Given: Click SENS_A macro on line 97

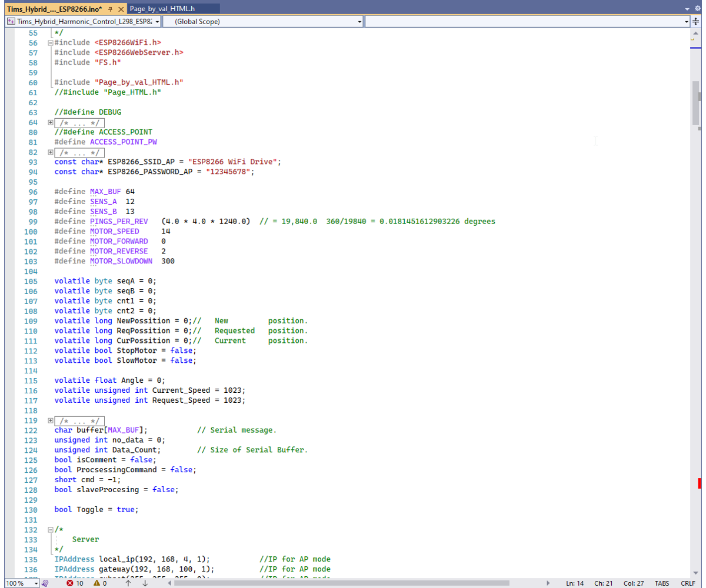Looking at the screenshot, I should coord(104,202).
